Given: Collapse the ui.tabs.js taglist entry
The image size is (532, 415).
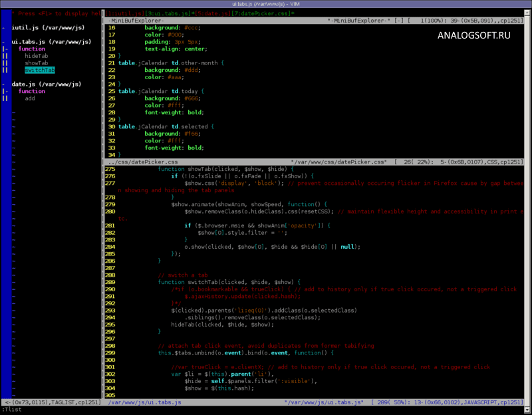Looking at the screenshot, I should coord(3,41).
